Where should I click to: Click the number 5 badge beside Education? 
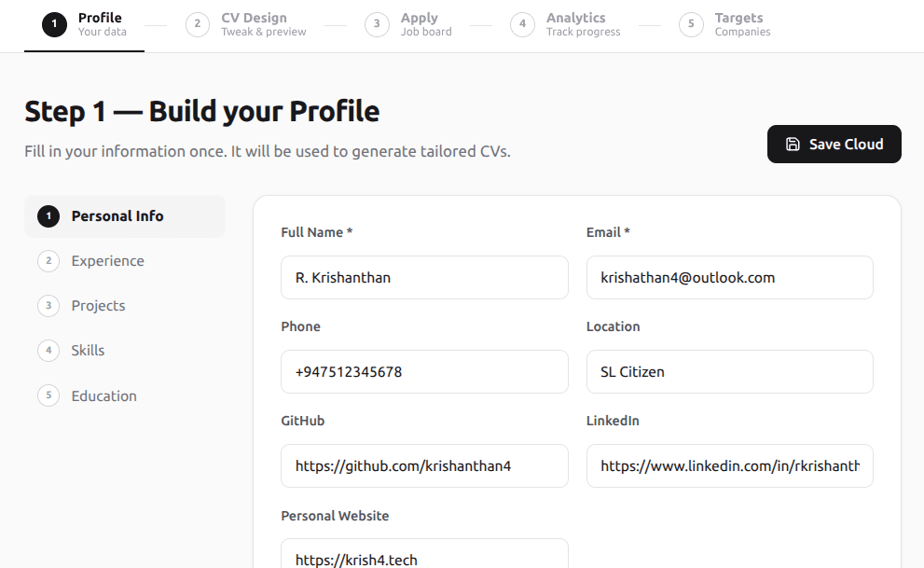coord(48,396)
